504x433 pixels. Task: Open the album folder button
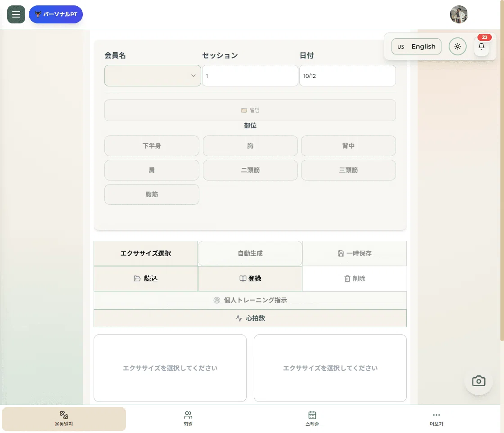250,110
